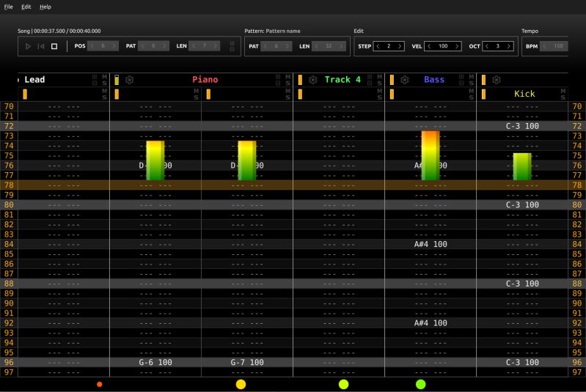The image size is (586, 392).
Task: Open the File menu
Action: tap(8, 7)
